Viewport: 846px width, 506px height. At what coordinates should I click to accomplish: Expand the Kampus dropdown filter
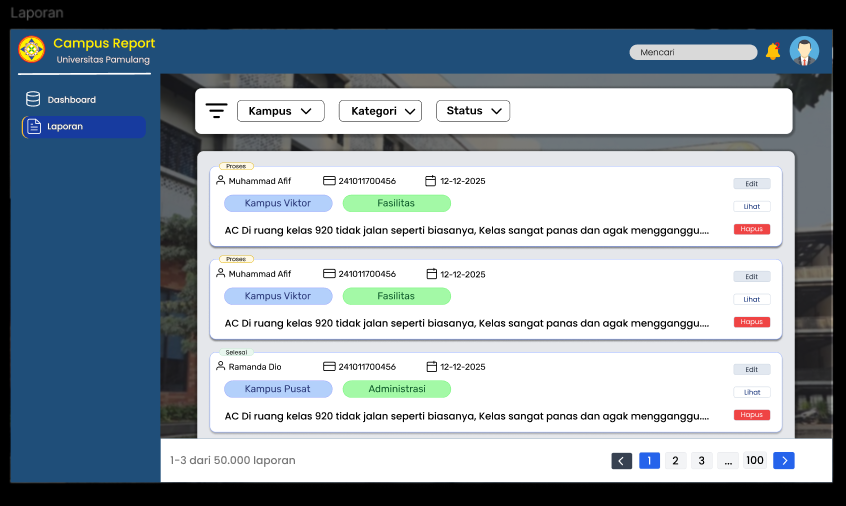[280, 111]
